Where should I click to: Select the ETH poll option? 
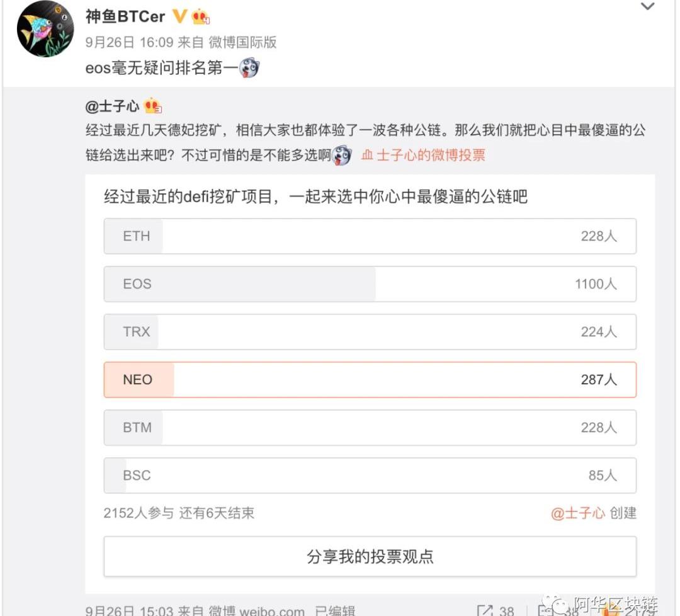370,236
